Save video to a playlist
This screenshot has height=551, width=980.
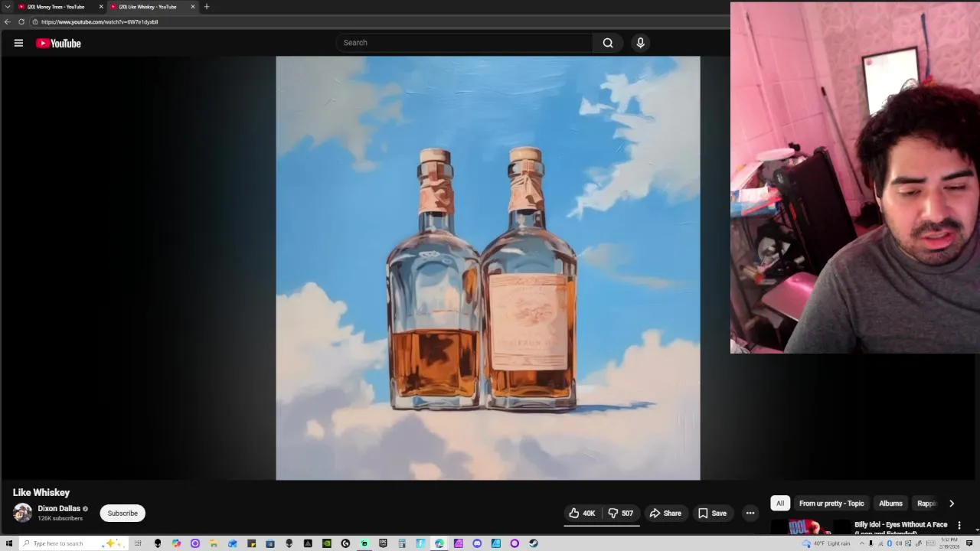tap(712, 514)
